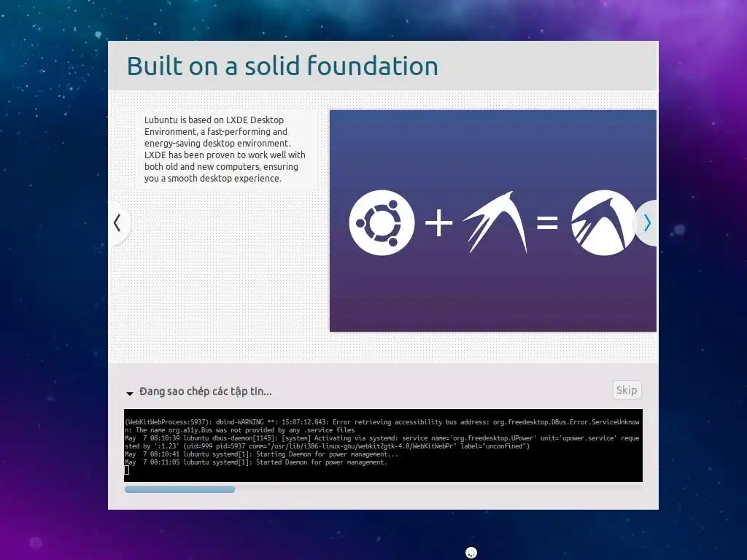Collapse the installer log disclosure triangle

coord(130,393)
